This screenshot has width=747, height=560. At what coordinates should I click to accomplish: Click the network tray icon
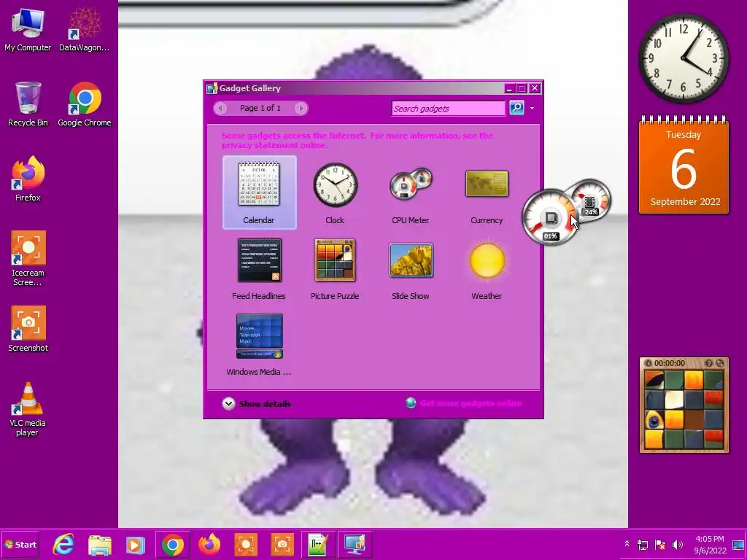643,545
